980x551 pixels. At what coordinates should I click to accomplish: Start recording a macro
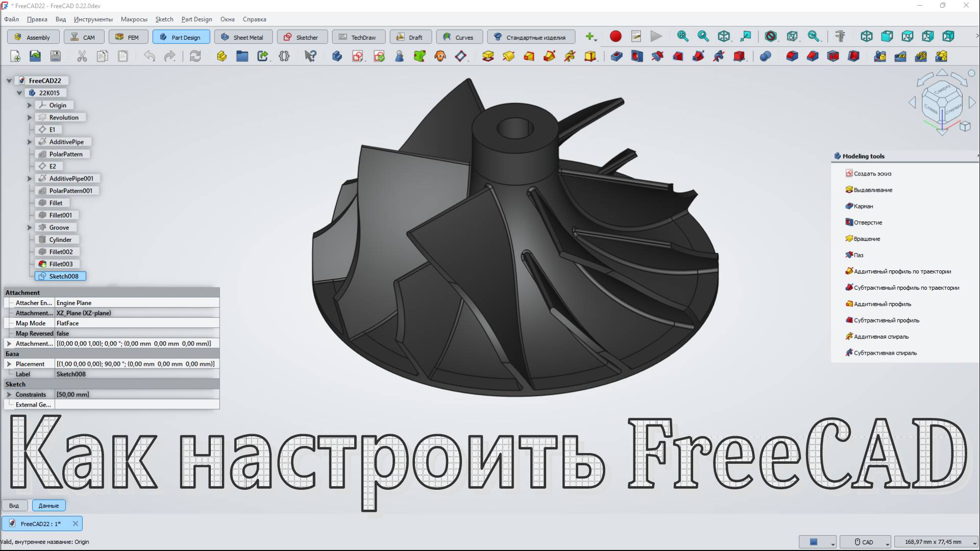tap(616, 36)
